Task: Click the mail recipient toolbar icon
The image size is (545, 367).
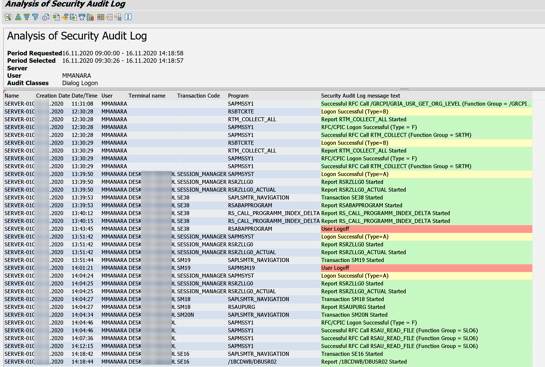Action: pos(82,17)
